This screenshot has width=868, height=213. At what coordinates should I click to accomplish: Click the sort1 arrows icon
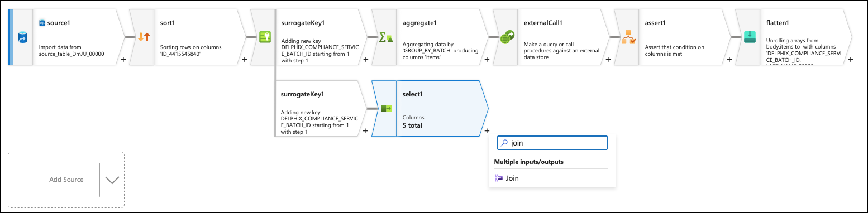click(x=144, y=37)
